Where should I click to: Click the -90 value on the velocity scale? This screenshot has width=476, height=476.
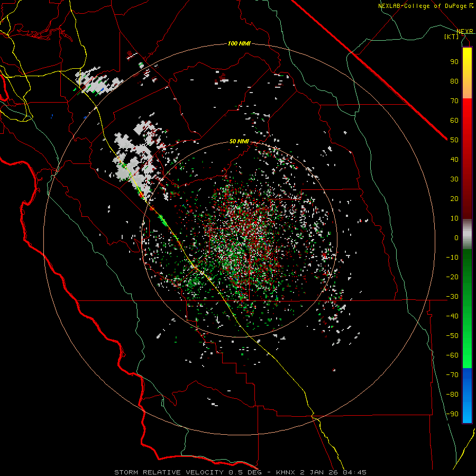pyautogui.click(x=452, y=414)
